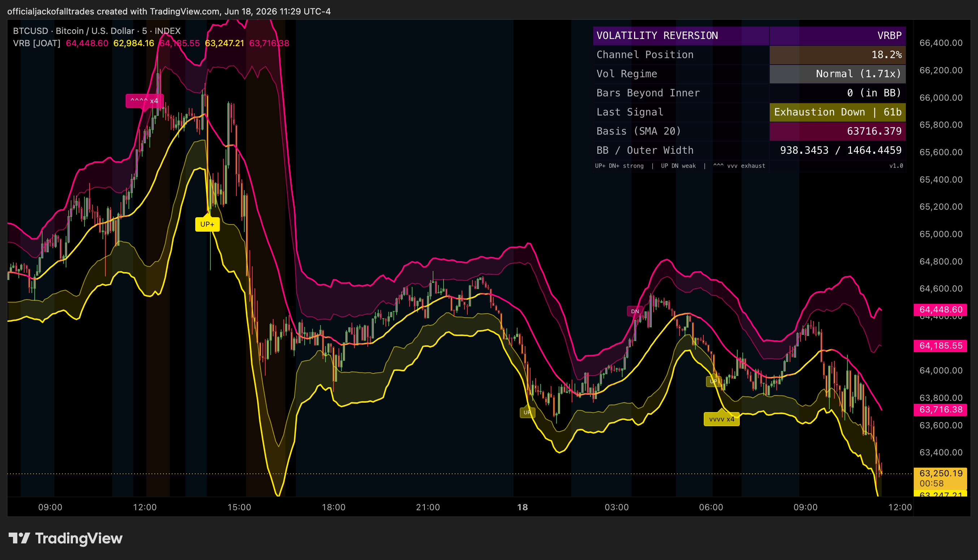978x560 pixels.
Task: Click the 'Basis (SMA 20)' row label
Action: 639,131
